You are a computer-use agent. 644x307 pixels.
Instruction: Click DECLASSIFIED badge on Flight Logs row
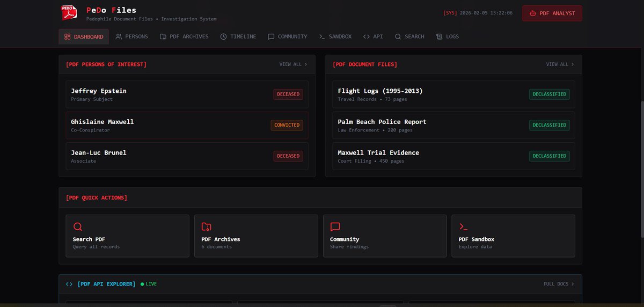[x=550, y=94]
